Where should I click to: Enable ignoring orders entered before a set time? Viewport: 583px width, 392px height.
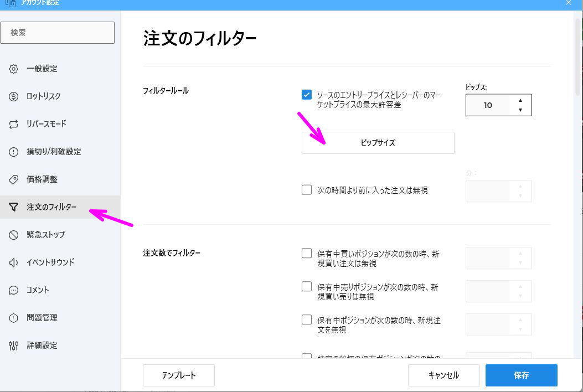point(307,189)
